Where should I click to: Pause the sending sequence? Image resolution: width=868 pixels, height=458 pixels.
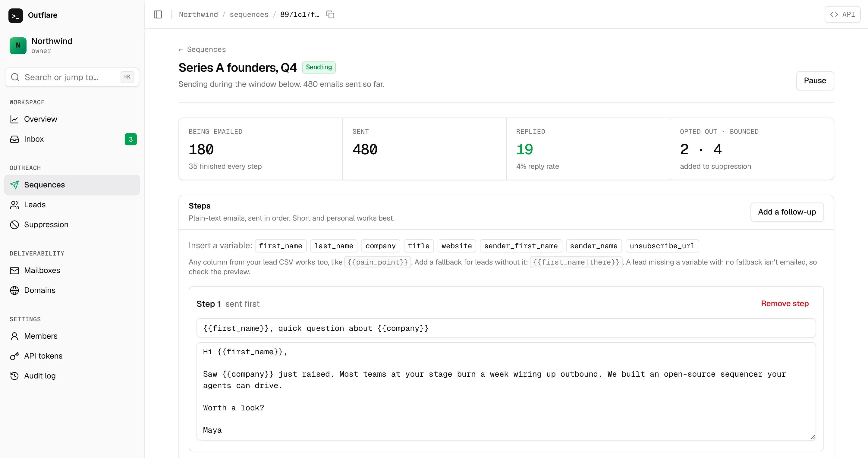click(815, 80)
